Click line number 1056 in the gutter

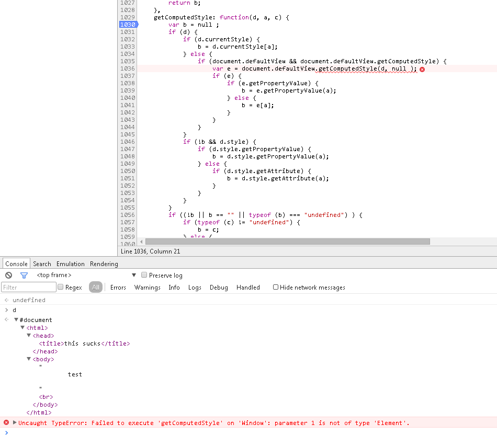128,215
